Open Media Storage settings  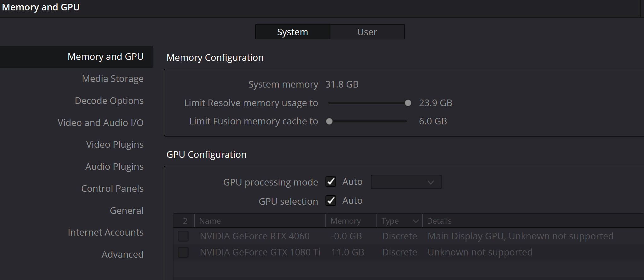[x=113, y=78]
